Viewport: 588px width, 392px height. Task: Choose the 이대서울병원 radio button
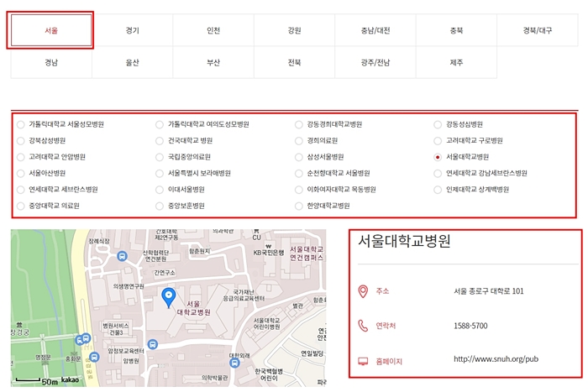pos(160,190)
